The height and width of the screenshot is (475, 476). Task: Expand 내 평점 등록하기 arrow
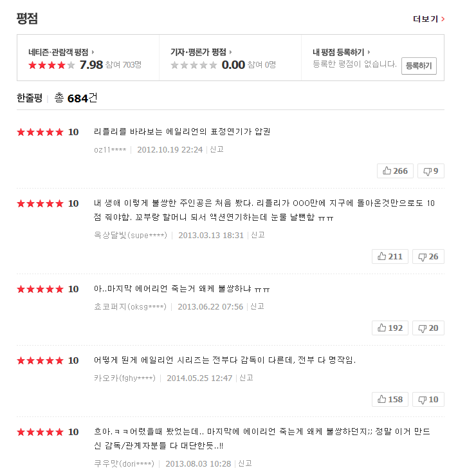coord(369,52)
